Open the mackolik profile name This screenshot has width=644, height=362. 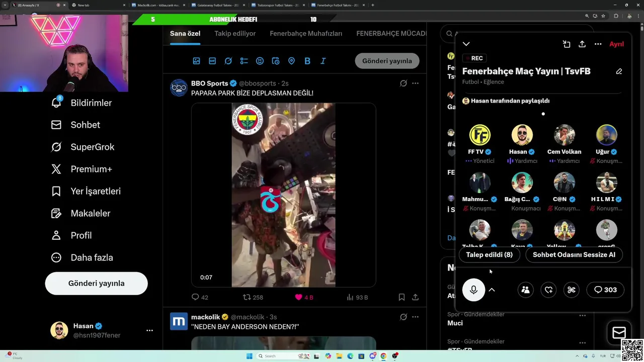(206, 317)
